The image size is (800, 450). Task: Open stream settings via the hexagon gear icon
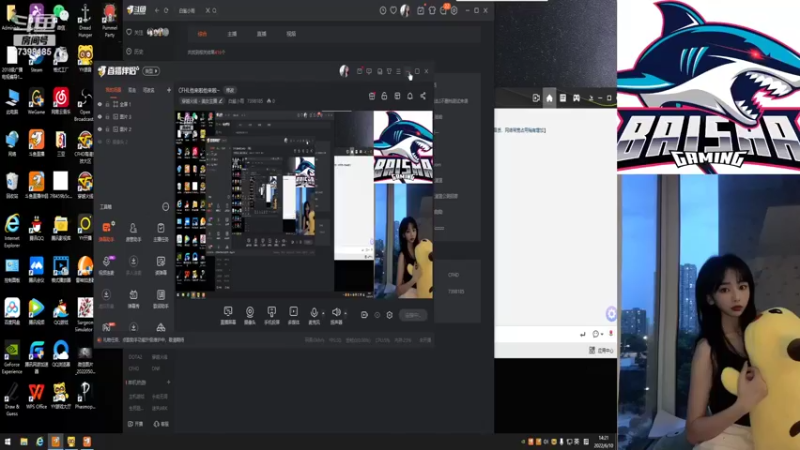(389, 315)
